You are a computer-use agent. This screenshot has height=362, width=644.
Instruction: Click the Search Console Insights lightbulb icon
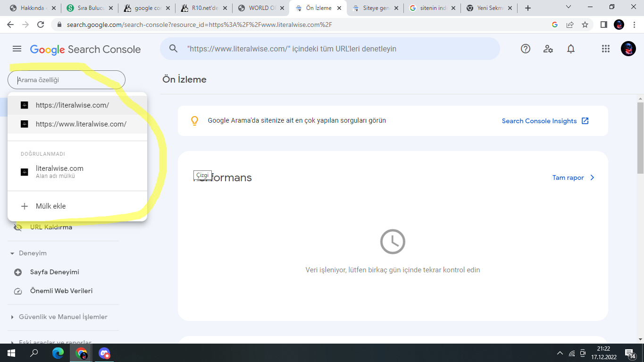pyautogui.click(x=194, y=121)
